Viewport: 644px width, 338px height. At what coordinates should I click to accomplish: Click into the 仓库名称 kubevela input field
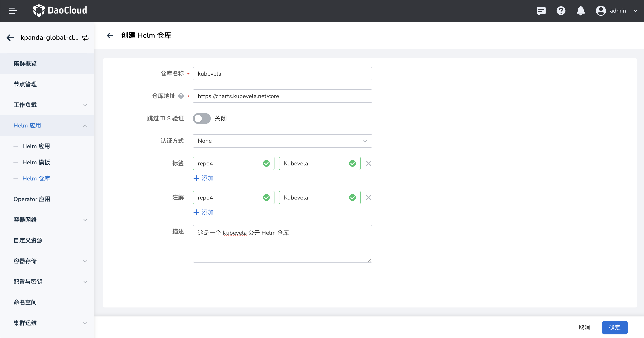(x=282, y=74)
